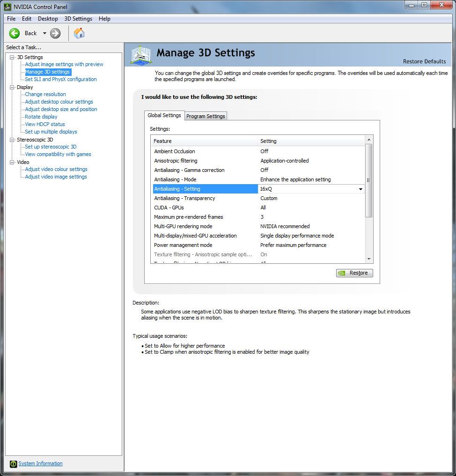Click the NVIDIA Control Panel title icon
Image resolution: width=456 pixels, height=476 pixels.
[x=7, y=7]
